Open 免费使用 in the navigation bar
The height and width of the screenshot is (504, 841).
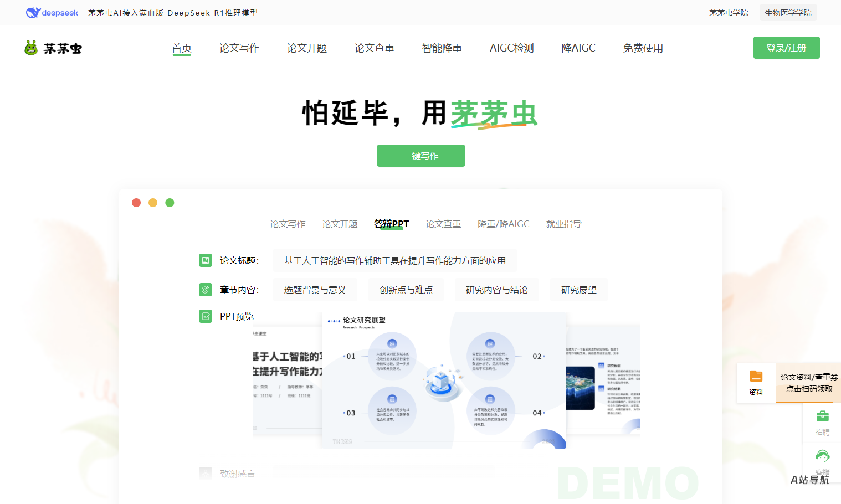(x=643, y=48)
